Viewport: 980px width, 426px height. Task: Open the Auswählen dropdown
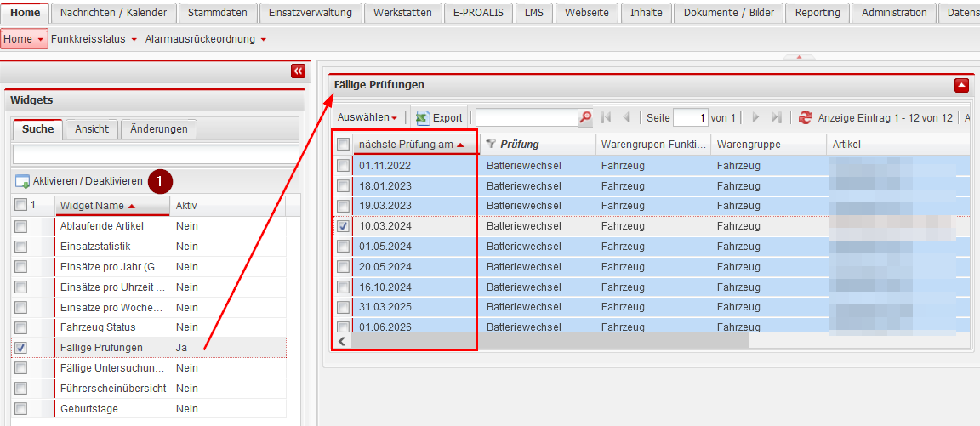(367, 117)
